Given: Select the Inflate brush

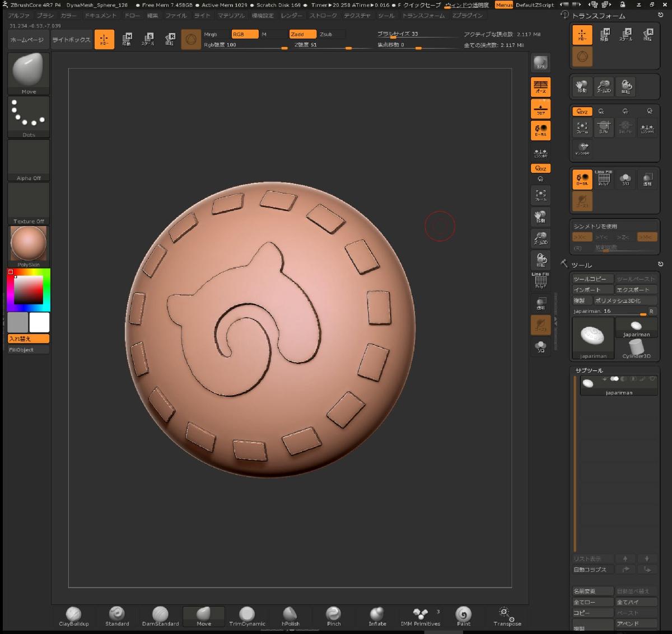Looking at the screenshot, I should [x=377, y=616].
